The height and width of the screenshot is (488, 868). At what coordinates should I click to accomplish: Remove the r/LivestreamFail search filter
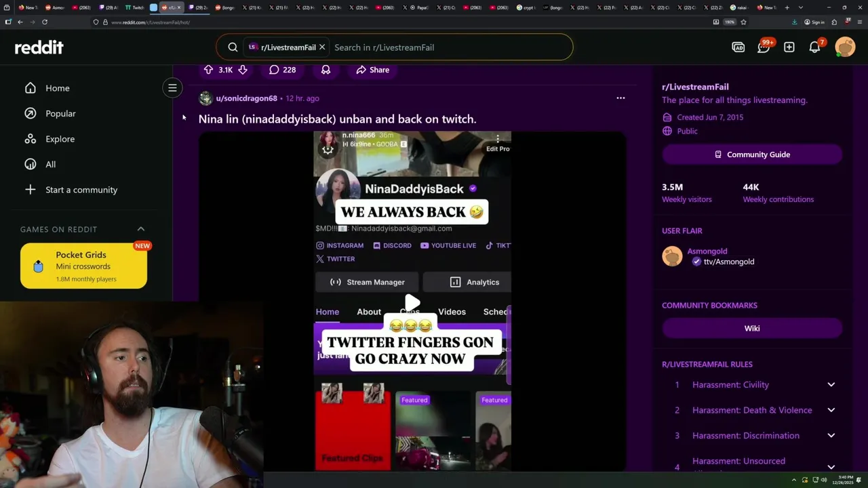322,47
